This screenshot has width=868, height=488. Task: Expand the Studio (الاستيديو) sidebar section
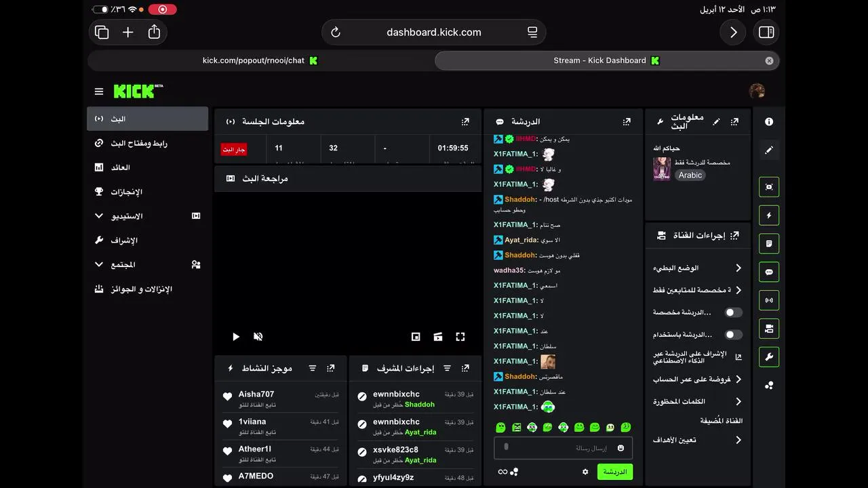pos(147,216)
